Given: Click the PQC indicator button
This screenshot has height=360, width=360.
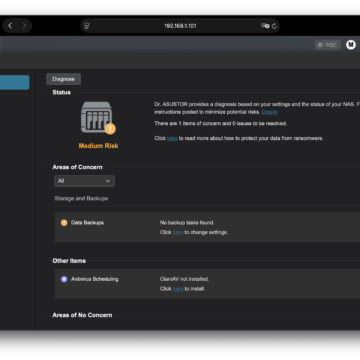Looking at the screenshot, I should point(328,45).
